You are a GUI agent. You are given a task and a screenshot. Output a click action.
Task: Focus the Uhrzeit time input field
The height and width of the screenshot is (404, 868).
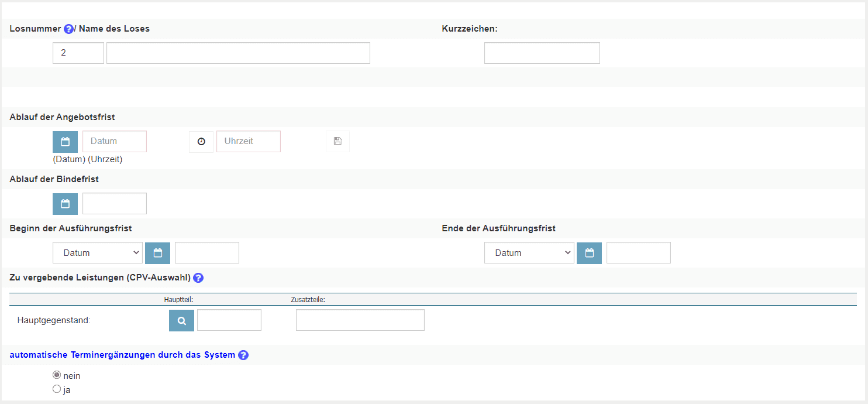(x=249, y=142)
